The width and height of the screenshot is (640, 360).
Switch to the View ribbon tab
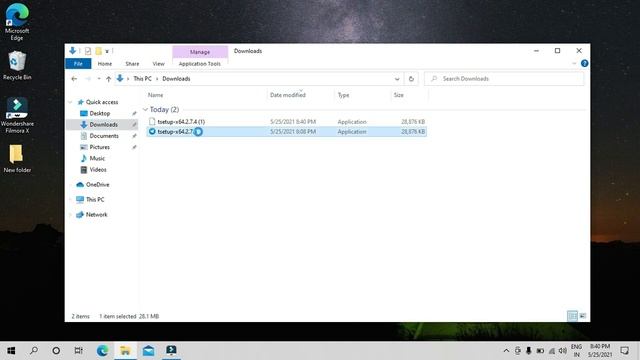click(158, 64)
